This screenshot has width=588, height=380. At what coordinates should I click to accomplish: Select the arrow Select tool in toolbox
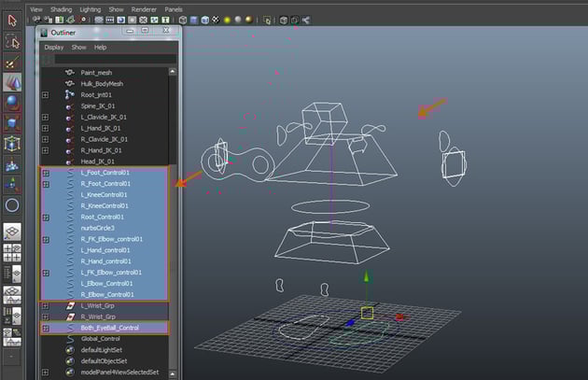coord(12,19)
